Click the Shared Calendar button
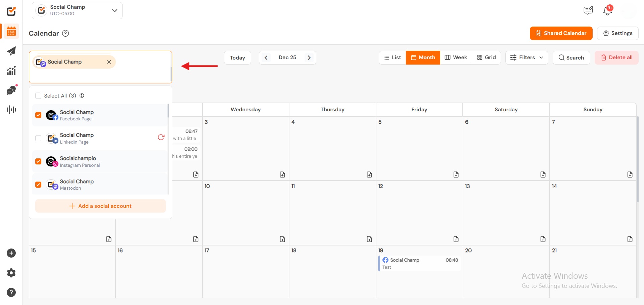Screen dimensions: 644x305 tap(561, 33)
